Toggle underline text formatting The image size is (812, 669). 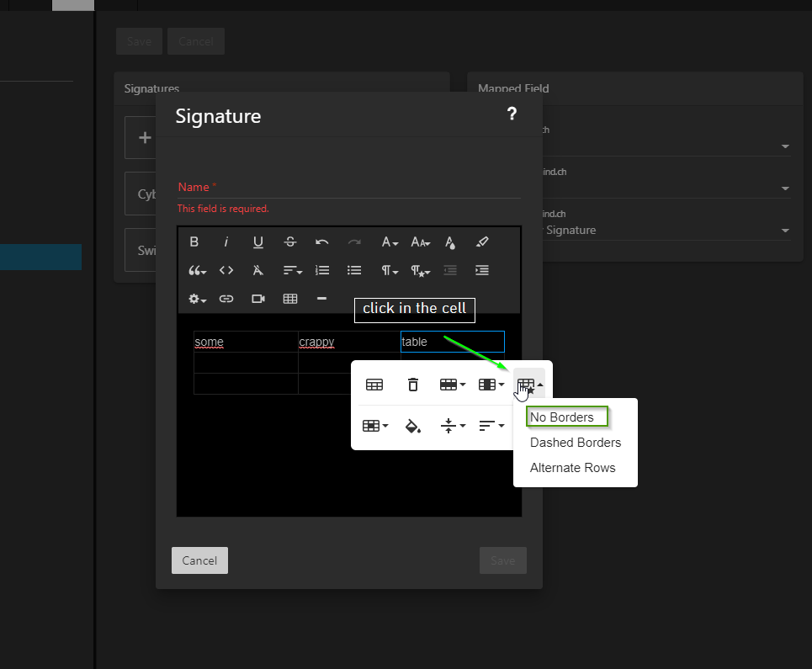pyautogui.click(x=258, y=242)
